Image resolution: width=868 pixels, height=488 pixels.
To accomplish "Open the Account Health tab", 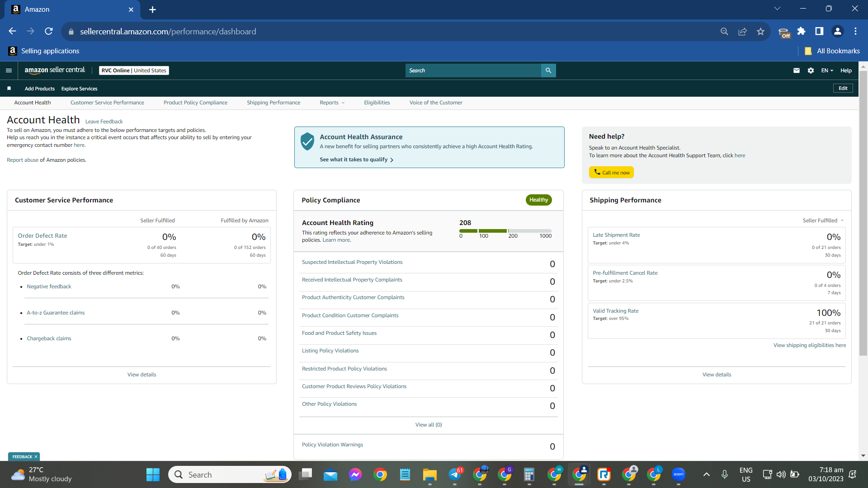I will pos(33,103).
